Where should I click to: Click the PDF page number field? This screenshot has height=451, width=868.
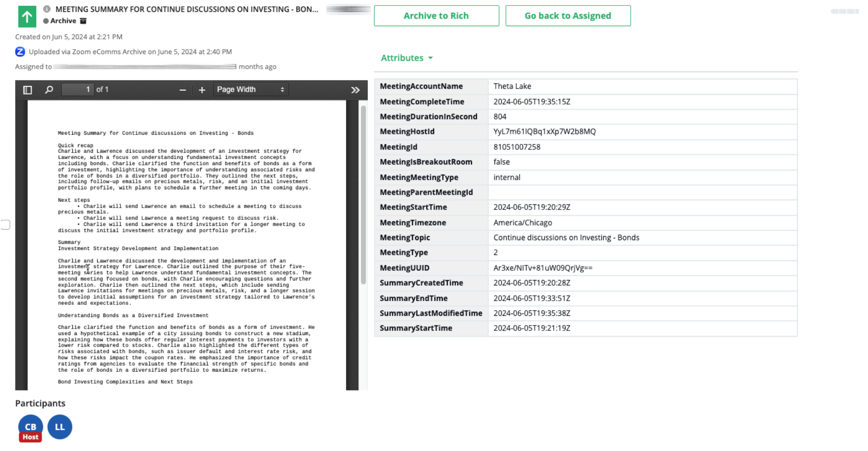pos(78,89)
